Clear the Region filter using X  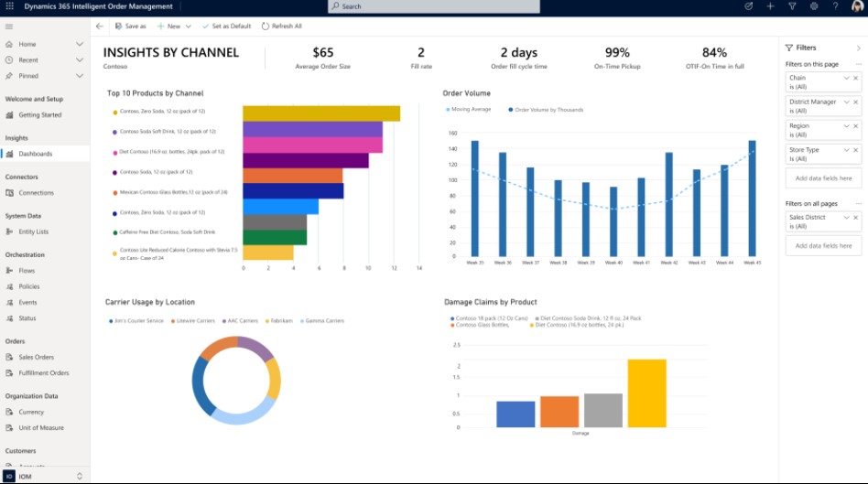(x=856, y=126)
